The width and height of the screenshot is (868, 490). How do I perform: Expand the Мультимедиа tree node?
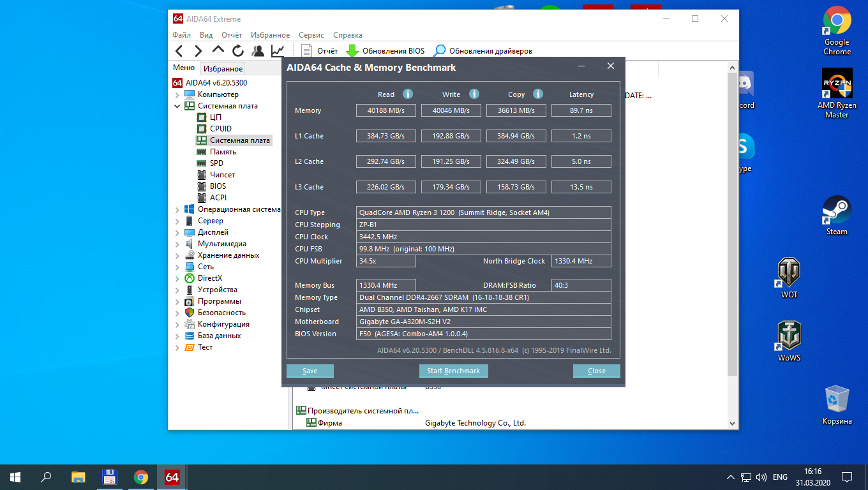tap(177, 244)
